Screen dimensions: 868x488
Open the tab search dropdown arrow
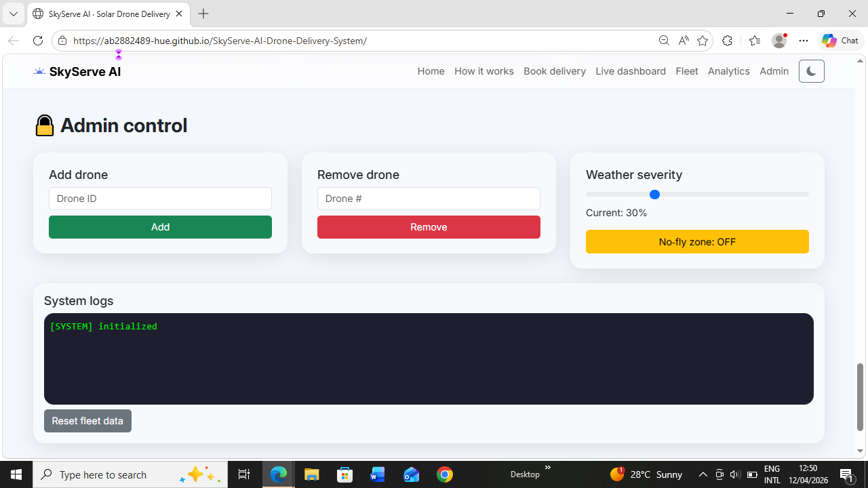(13, 14)
